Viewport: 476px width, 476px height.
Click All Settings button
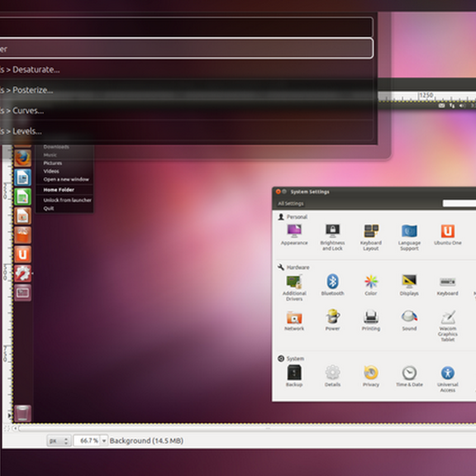(x=290, y=203)
